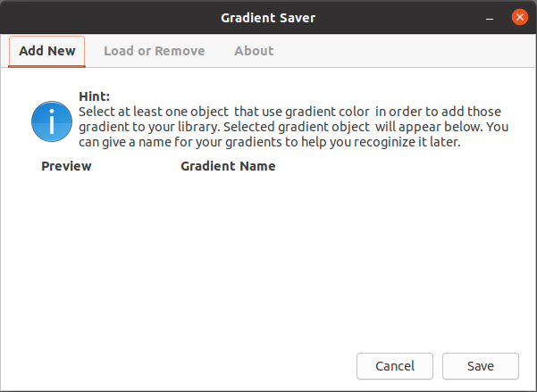Close the Gradient Saver window
The height and width of the screenshot is (392, 537).
[x=519, y=17]
